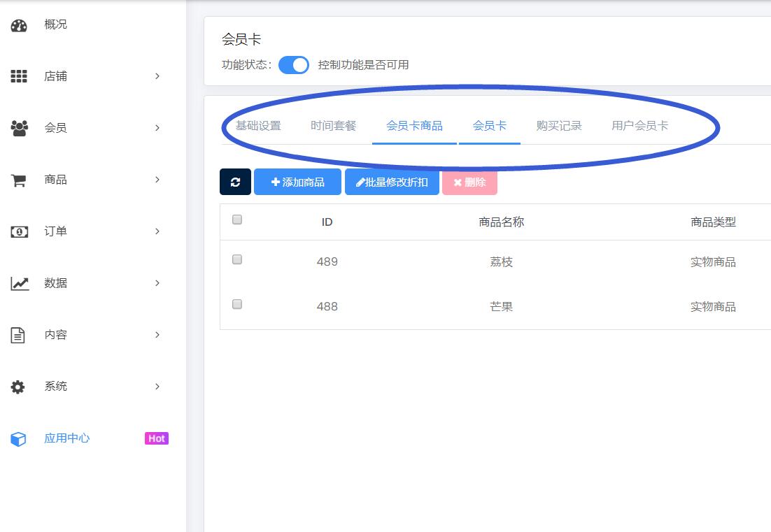Expand the 会员 menu chevron
Viewport: 771px width, 532px height.
click(157, 128)
